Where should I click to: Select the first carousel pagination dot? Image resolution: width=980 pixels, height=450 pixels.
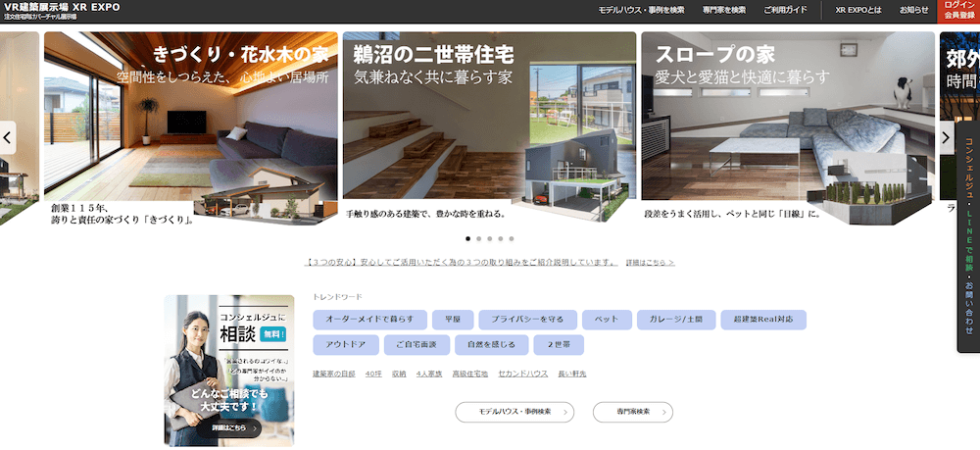(467, 238)
